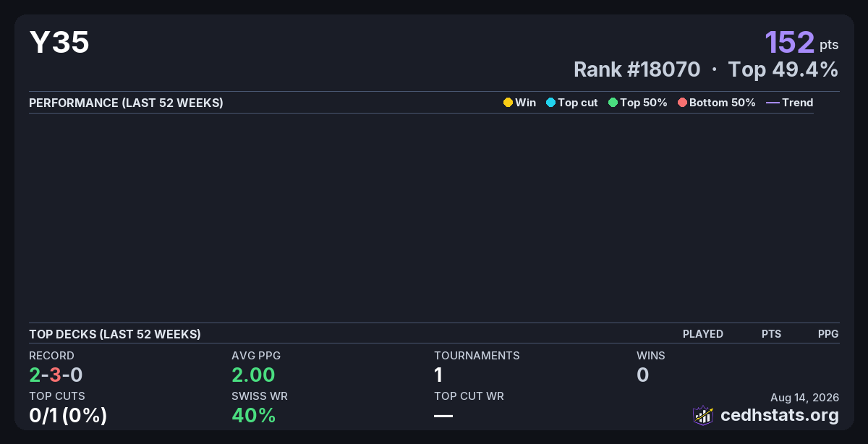Sort decks by PTS column header
Viewport: 868px width, 444px height.
click(771, 334)
